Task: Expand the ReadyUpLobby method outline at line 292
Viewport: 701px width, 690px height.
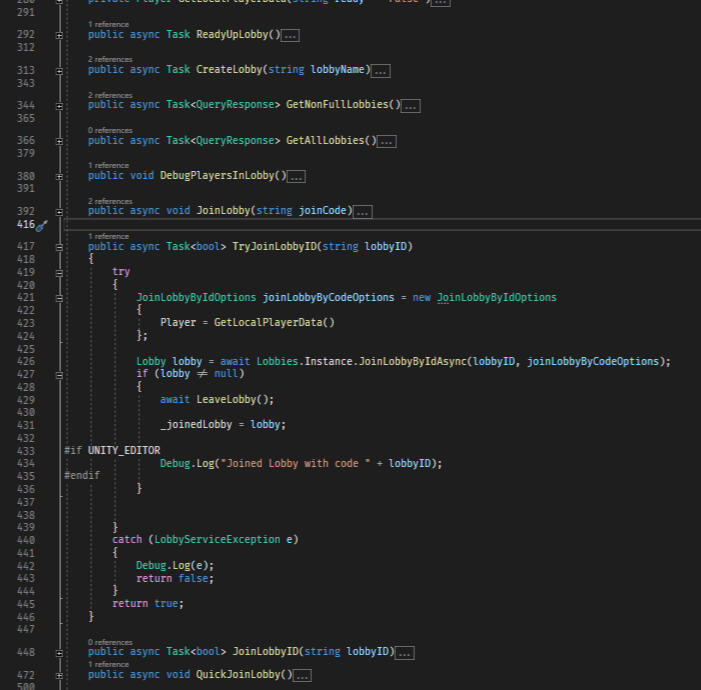Action: tap(59, 35)
